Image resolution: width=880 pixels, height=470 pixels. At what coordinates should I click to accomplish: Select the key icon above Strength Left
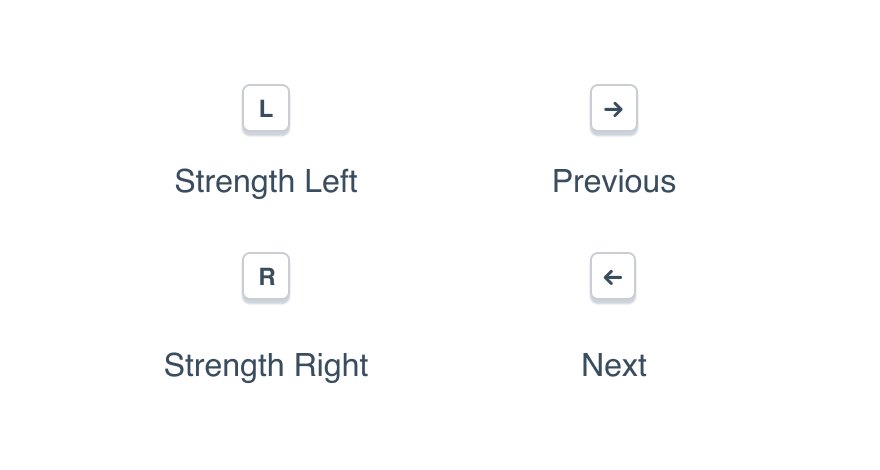266,109
